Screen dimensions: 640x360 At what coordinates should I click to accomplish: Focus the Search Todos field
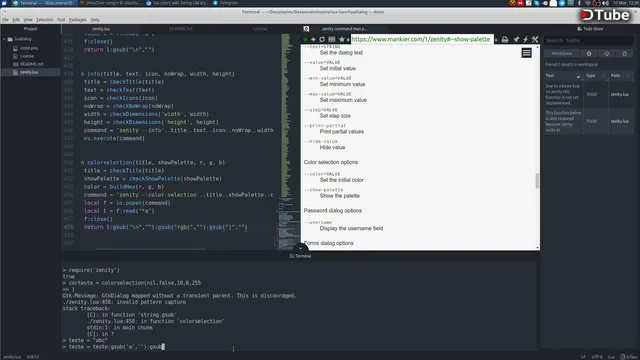click(589, 40)
